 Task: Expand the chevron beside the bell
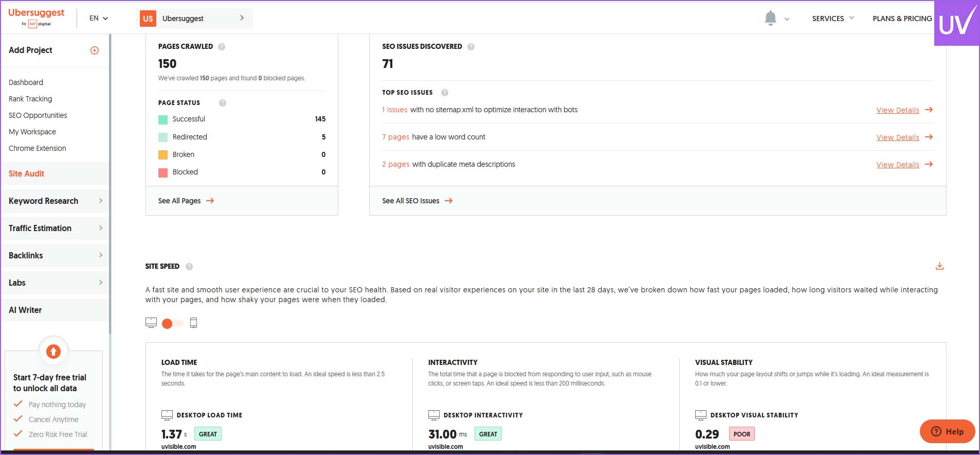787,19
